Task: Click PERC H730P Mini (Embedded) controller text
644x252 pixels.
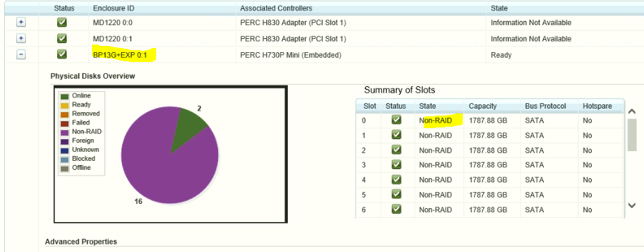Action: point(291,54)
